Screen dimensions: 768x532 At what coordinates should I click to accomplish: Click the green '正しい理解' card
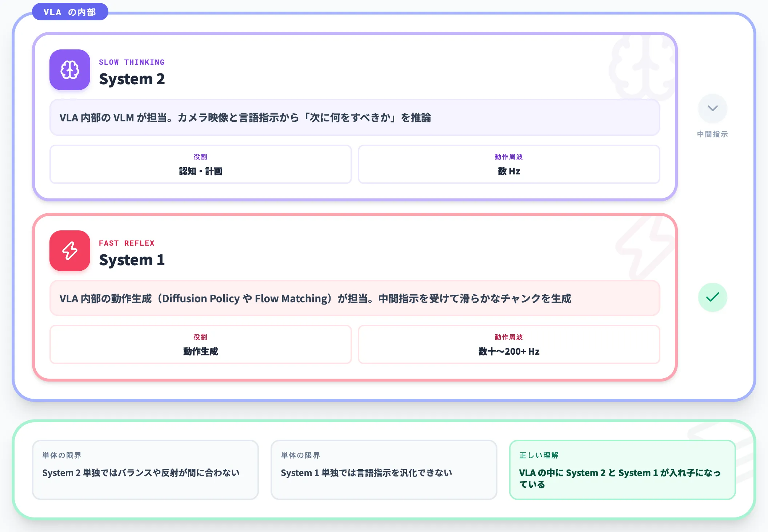point(622,470)
